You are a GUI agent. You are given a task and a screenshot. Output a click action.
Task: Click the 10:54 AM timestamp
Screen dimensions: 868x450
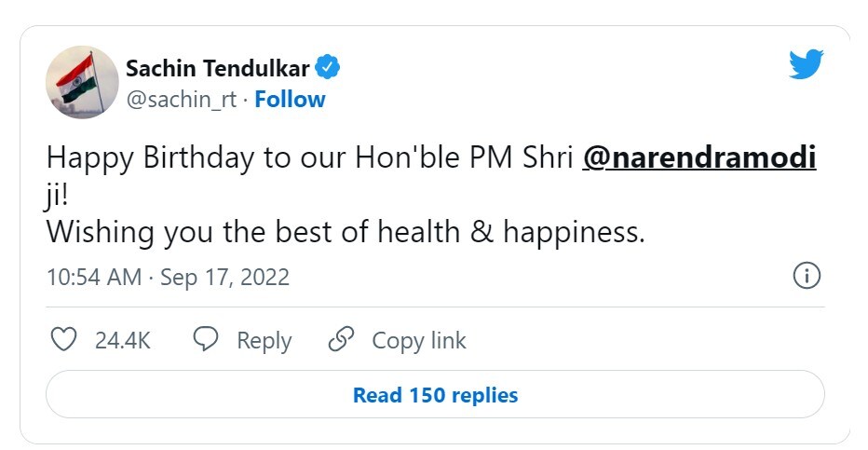coord(94,277)
